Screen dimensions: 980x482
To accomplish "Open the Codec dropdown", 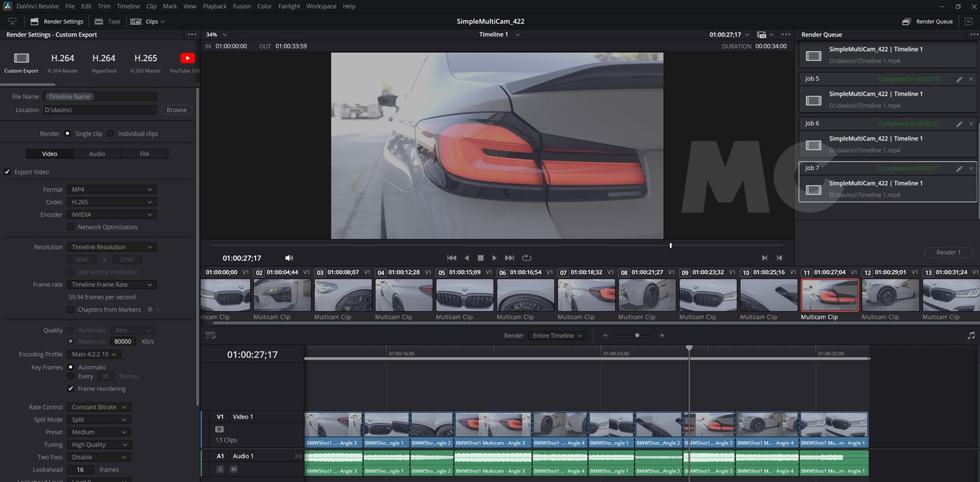I will click(x=112, y=202).
